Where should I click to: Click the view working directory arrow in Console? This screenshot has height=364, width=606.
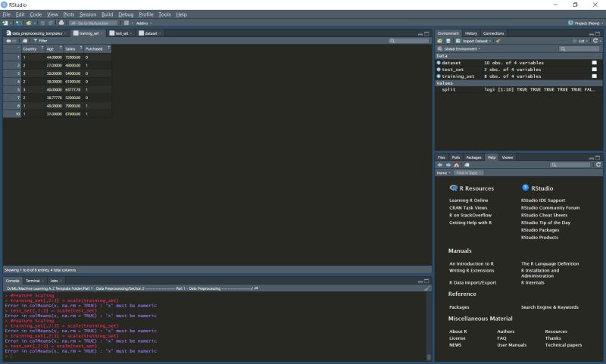point(256,288)
